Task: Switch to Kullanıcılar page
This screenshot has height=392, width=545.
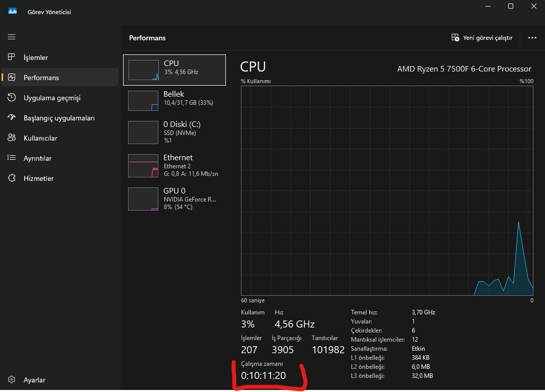Action: pyautogui.click(x=60, y=138)
